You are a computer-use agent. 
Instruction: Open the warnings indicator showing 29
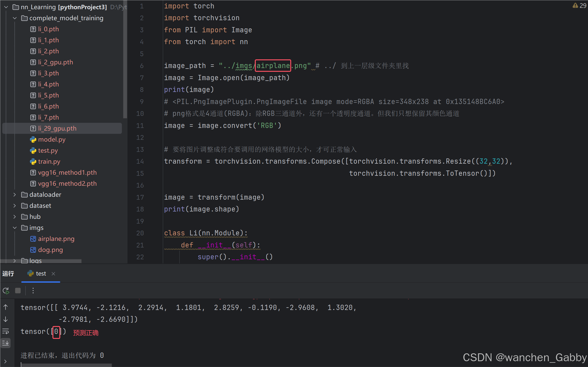pos(580,6)
